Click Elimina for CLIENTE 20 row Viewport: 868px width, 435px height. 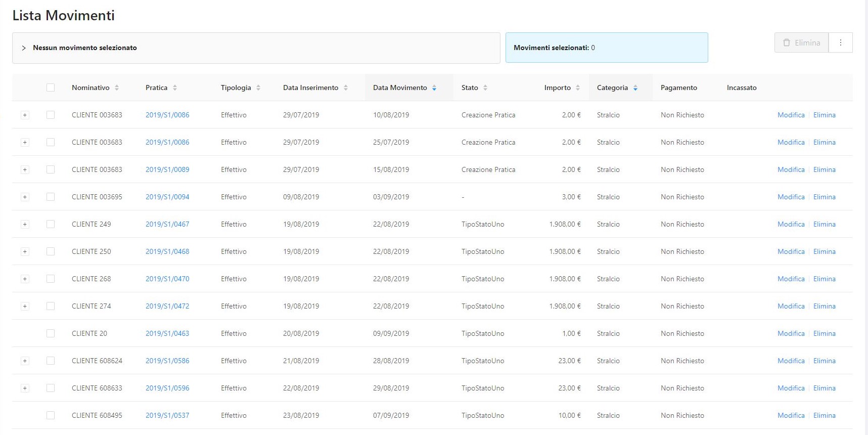tap(824, 333)
